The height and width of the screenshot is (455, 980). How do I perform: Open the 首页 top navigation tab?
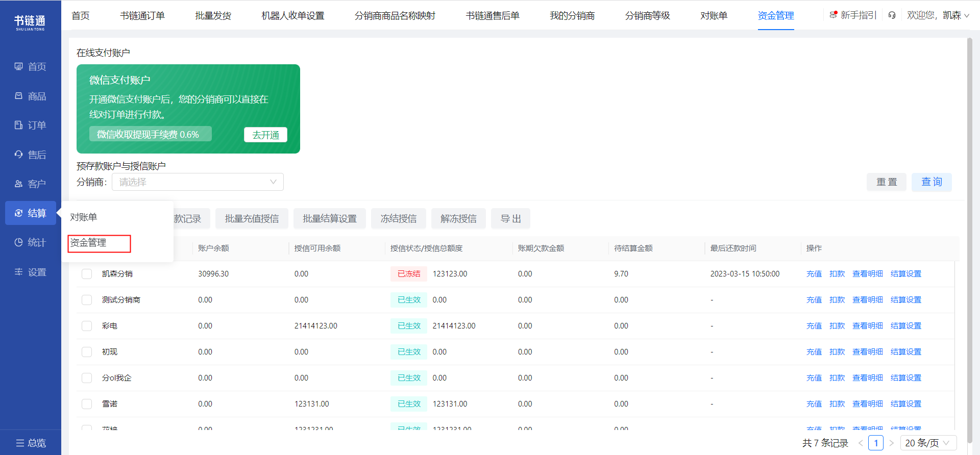coord(81,16)
